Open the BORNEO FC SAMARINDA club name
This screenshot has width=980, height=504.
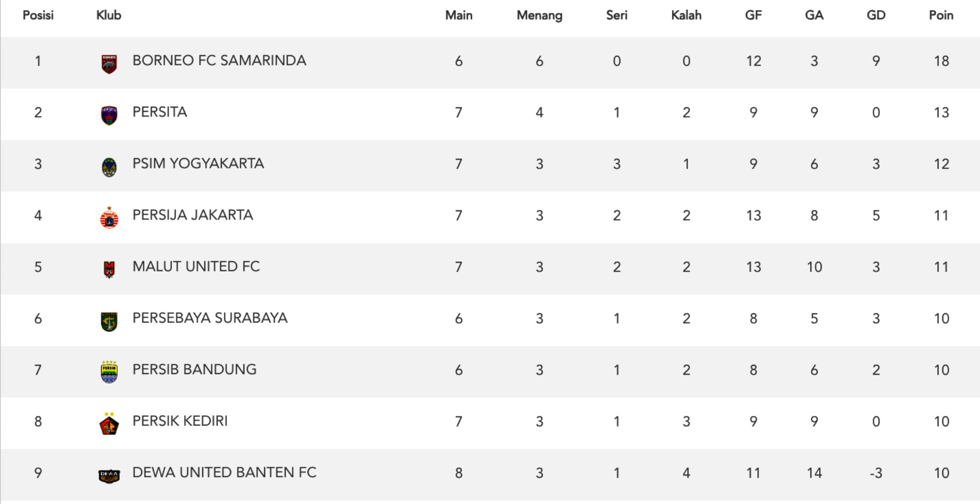coord(219,61)
